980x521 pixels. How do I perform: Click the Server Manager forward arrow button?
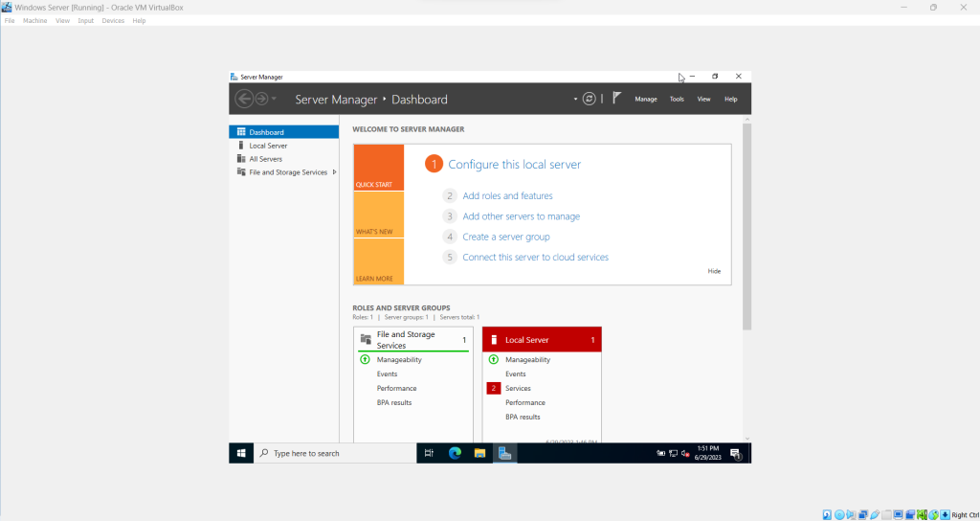[x=261, y=99]
